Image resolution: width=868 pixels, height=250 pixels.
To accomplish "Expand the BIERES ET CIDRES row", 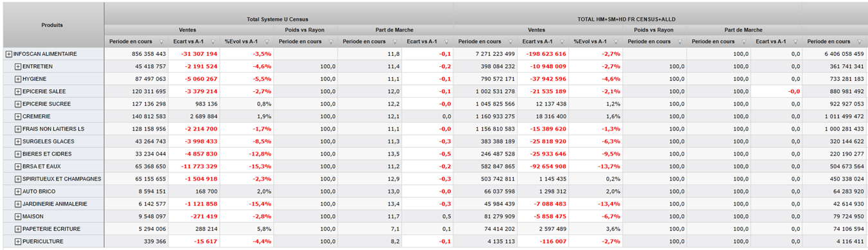I will 18,154.
